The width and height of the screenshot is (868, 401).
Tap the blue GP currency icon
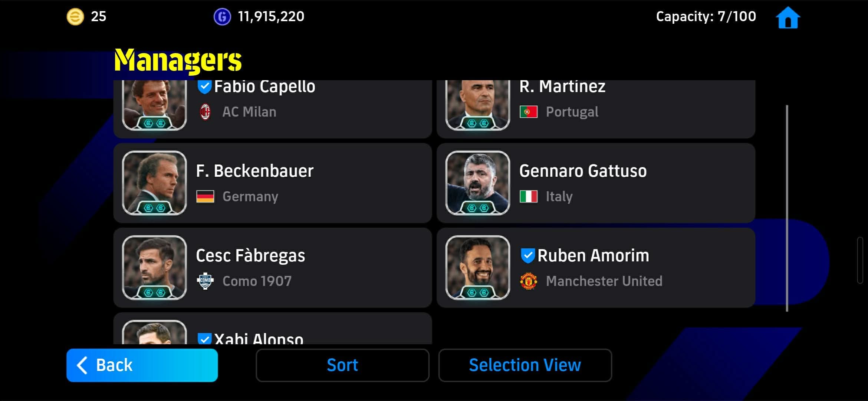click(222, 17)
